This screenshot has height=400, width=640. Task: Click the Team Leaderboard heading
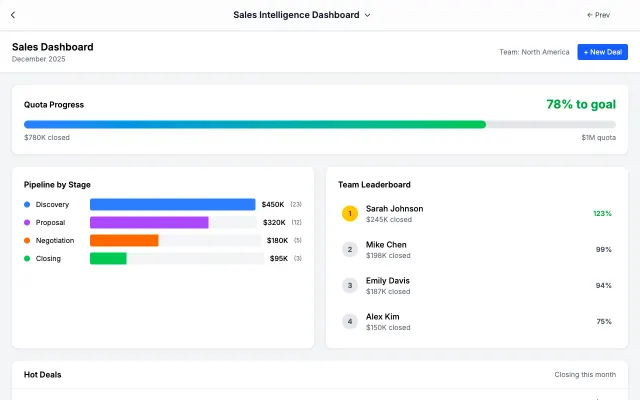pos(374,185)
